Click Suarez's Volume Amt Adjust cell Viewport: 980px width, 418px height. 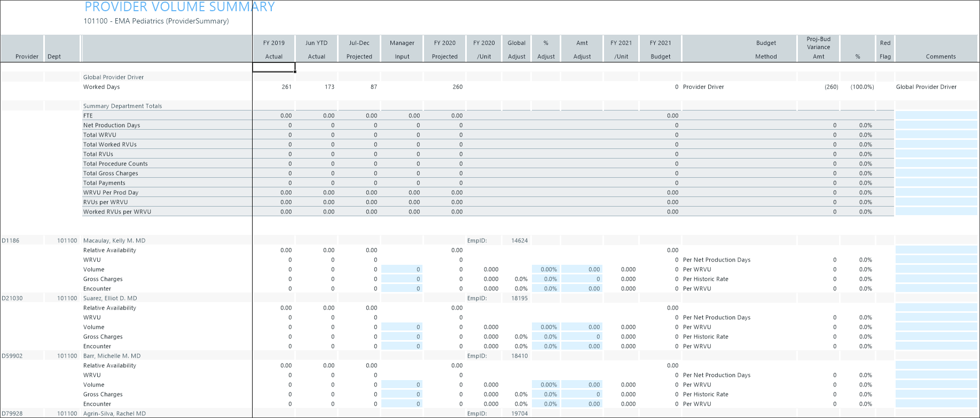coord(582,327)
